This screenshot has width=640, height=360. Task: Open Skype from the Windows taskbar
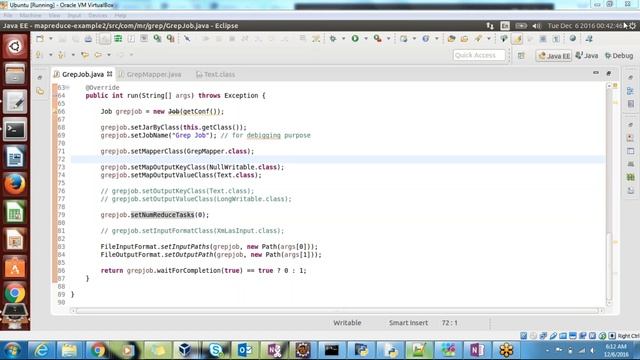coord(216,350)
